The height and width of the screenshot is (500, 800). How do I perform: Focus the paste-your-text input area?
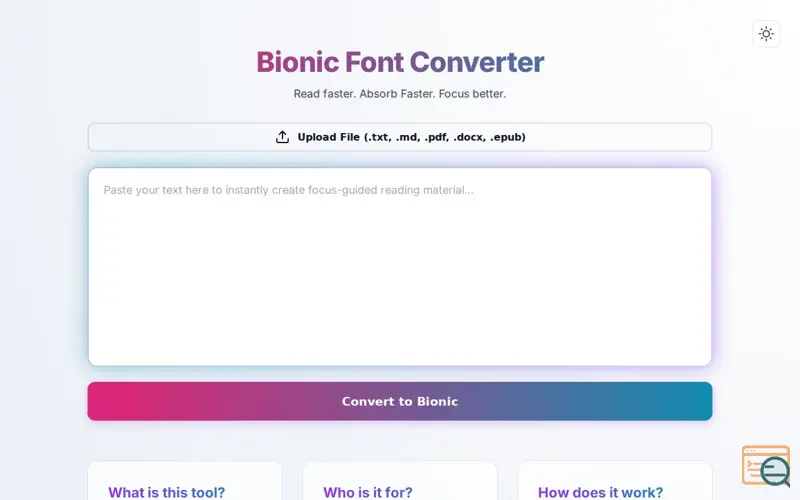399,267
